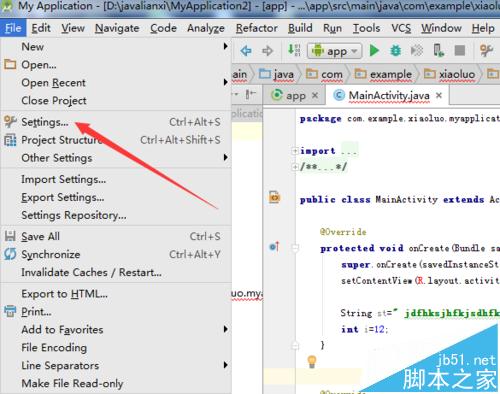Select Close Project

click(x=116, y=100)
